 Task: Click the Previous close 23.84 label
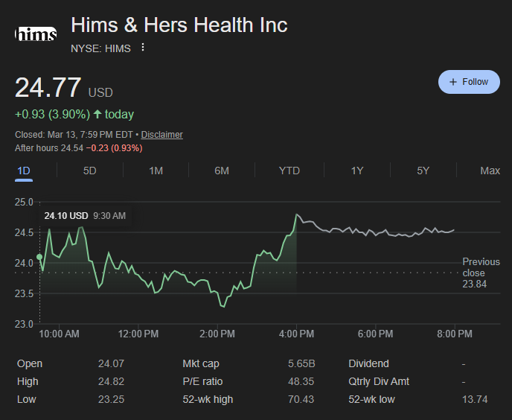(x=481, y=273)
